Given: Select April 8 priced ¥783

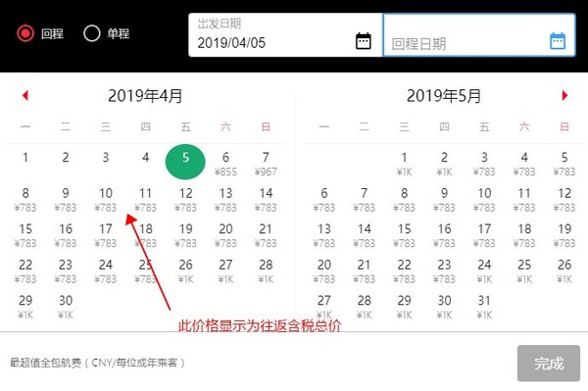Looking at the screenshot, I should (x=25, y=200).
